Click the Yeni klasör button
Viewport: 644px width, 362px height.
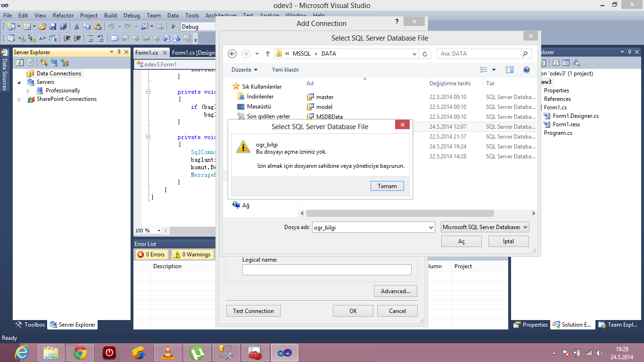click(285, 70)
